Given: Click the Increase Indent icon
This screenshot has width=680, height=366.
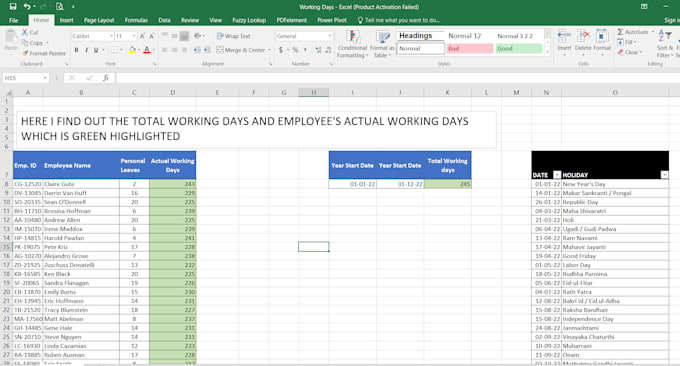Looking at the screenshot, I should coord(207,50).
